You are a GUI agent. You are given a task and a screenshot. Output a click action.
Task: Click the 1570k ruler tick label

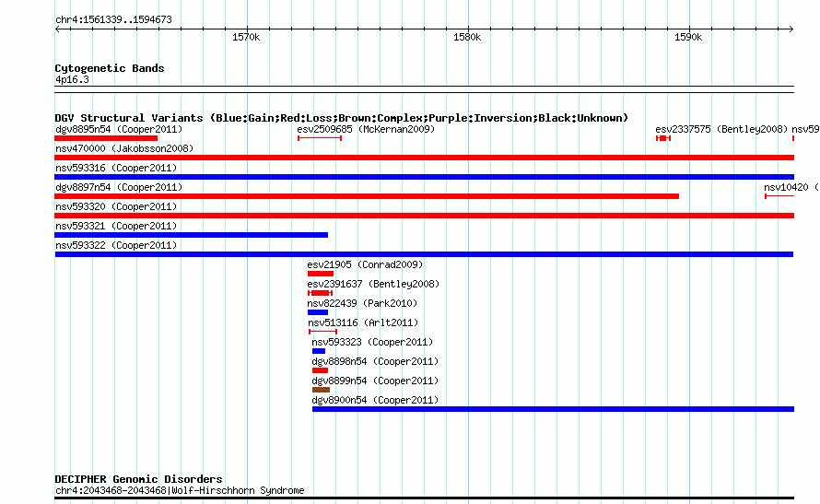246,37
